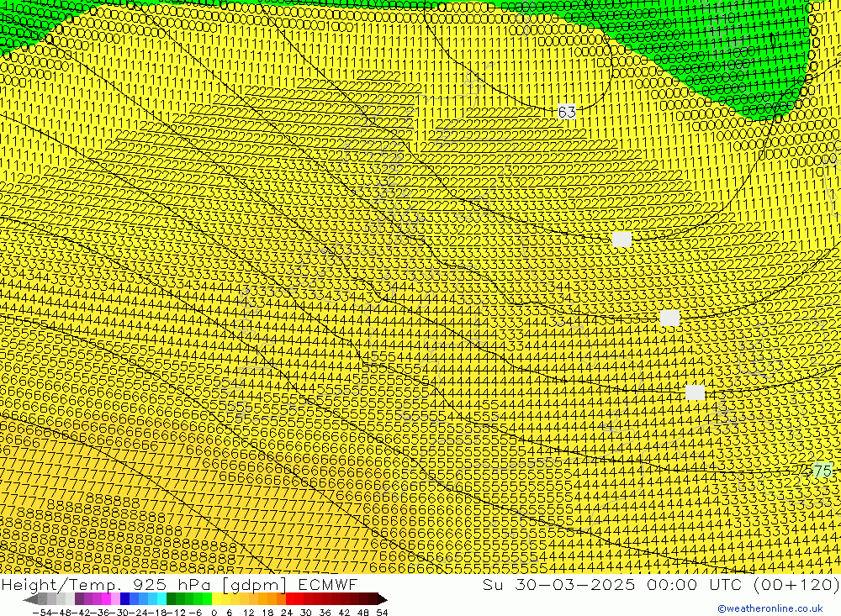Open the weatheronline.co.uk copyright link
The width and height of the screenshot is (841, 616).
pos(770,608)
